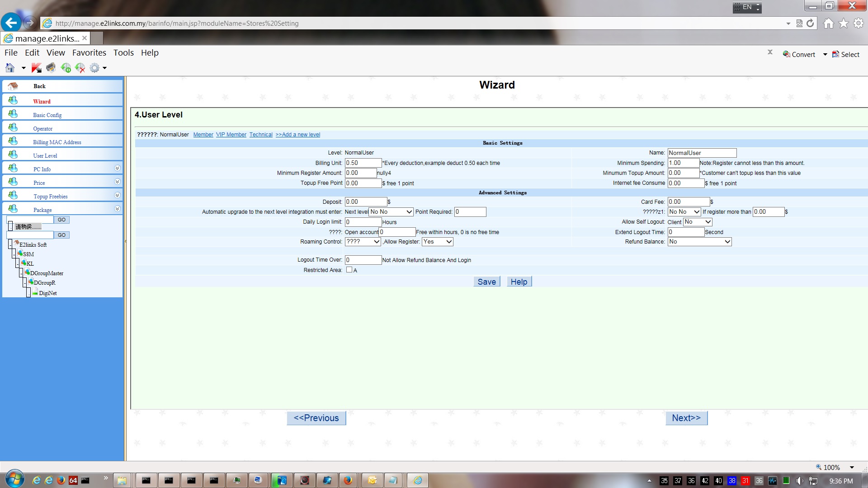This screenshot has height=488, width=868.
Task: Click the Billing Unit input field
Action: 363,163
